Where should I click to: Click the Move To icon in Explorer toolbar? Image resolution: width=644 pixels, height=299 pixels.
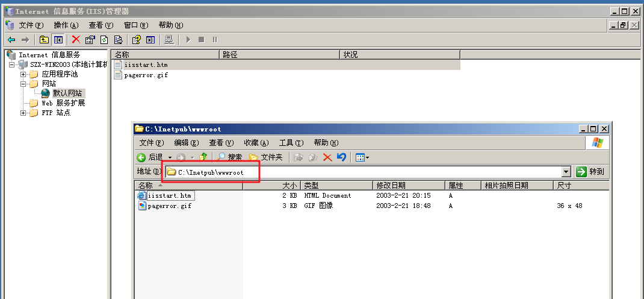tap(299, 157)
